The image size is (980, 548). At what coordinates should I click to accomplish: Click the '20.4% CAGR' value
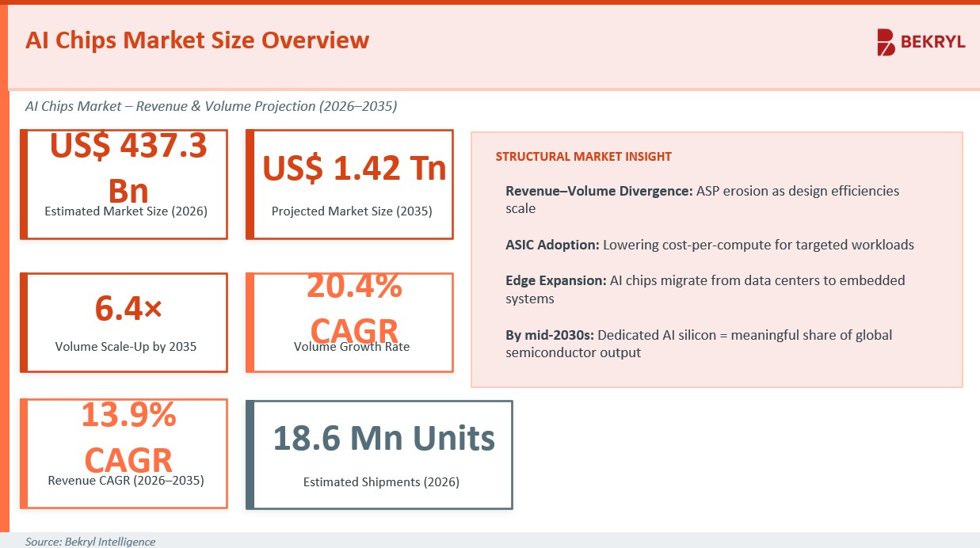coord(353,308)
